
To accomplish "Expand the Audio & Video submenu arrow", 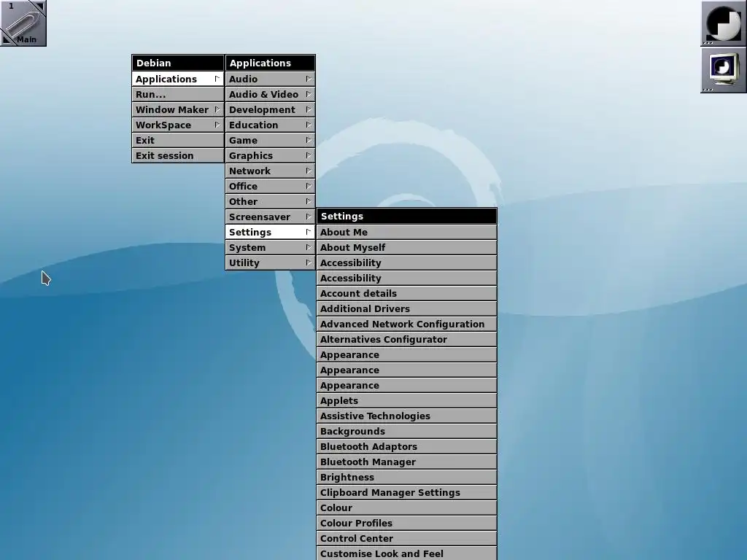I will (309, 94).
